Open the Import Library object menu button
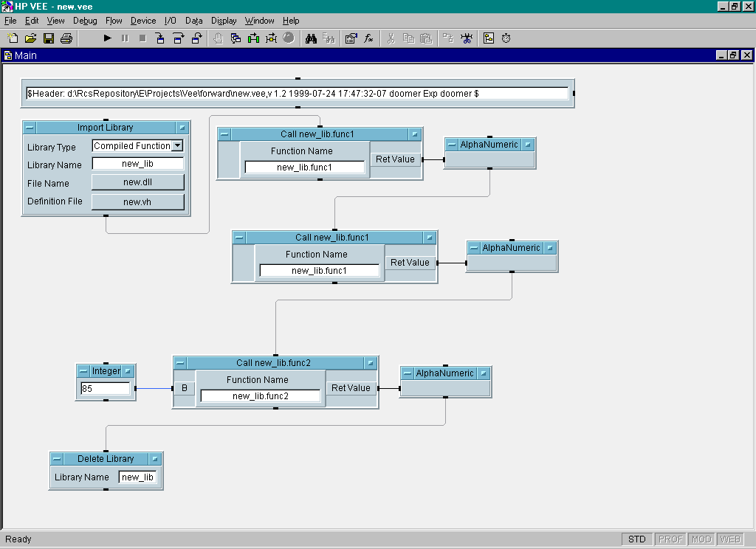 pyautogui.click(x=182, y=128)
